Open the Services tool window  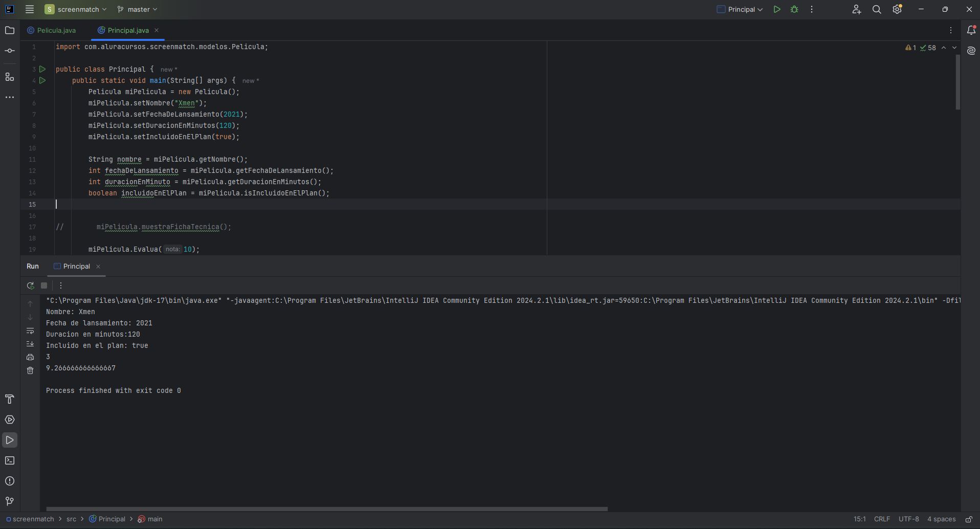[x=10, y=420]
